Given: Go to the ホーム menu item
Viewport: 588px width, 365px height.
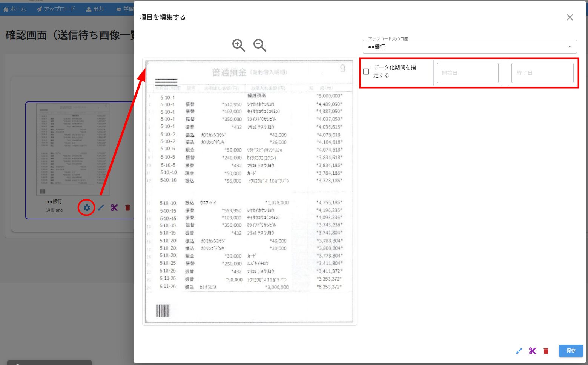Looking at the screenshot, I should tap(15, 9).
